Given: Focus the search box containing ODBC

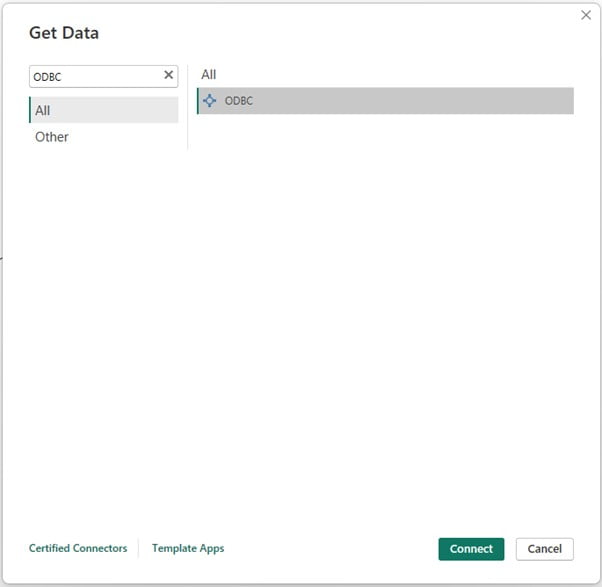Looking at the screenshot, I should (95, 76).
